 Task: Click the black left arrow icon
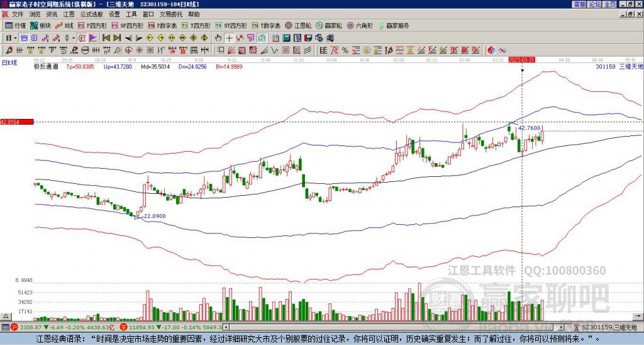128,38
